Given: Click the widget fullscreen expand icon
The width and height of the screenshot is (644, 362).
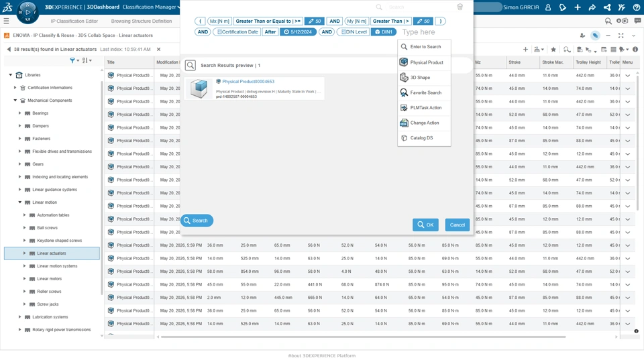Looking at the screenshot, I should pyautogui.click(x=621, y=36).
